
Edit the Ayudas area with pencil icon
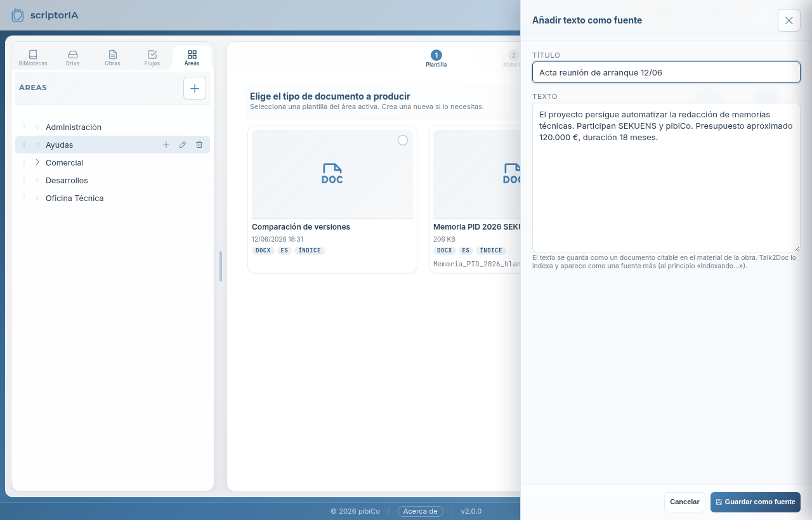(183, 145)
